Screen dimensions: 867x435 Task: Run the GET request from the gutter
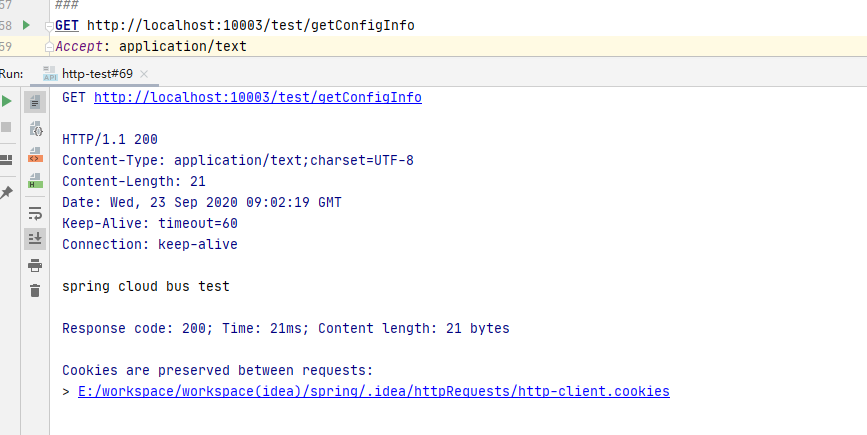coord(26,25)
